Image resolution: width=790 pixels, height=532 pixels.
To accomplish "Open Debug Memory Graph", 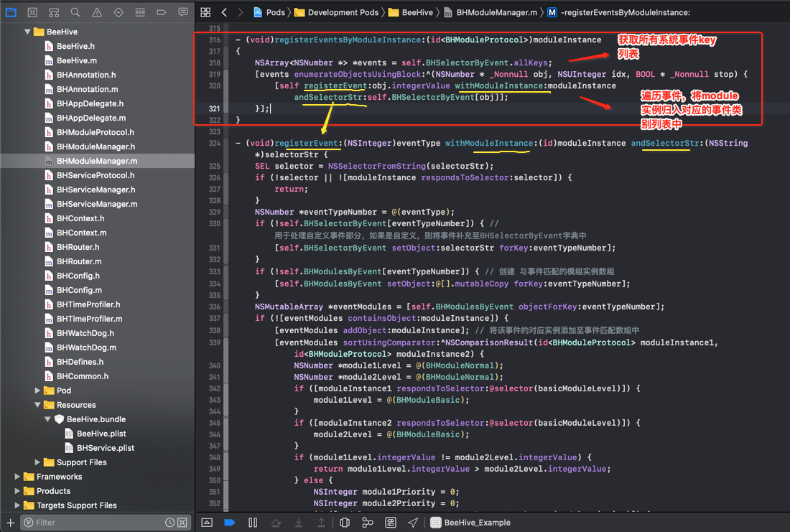I will pyautogui.click(x=367, y=523).
